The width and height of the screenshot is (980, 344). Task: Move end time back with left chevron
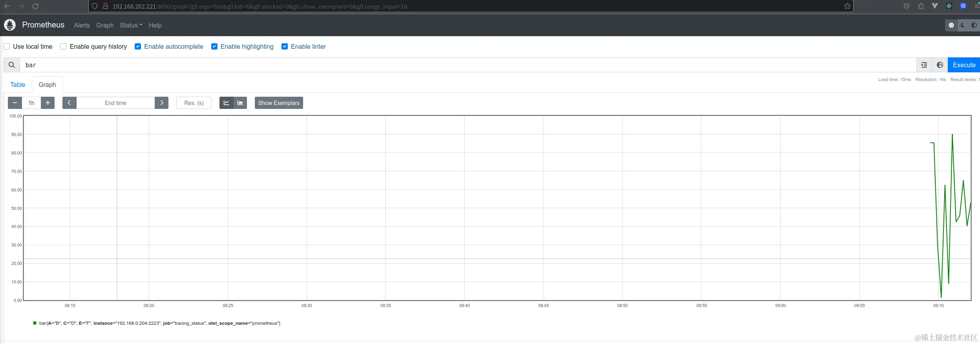coord(69,103)
